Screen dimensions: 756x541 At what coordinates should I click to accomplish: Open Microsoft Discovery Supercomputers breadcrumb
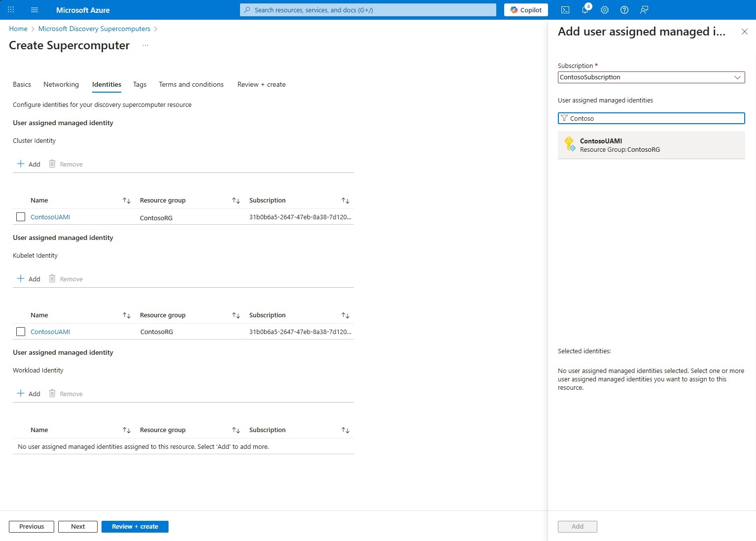click(x=94, y=29)
